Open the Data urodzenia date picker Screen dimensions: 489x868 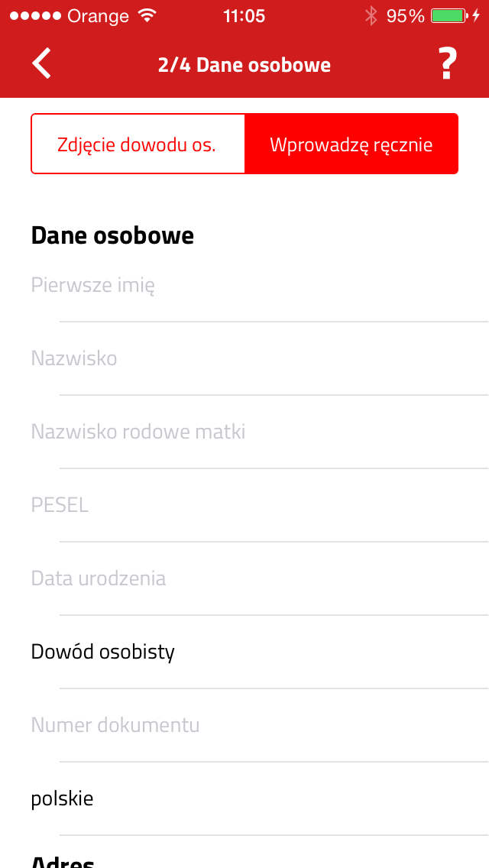[x=244, y=578]
